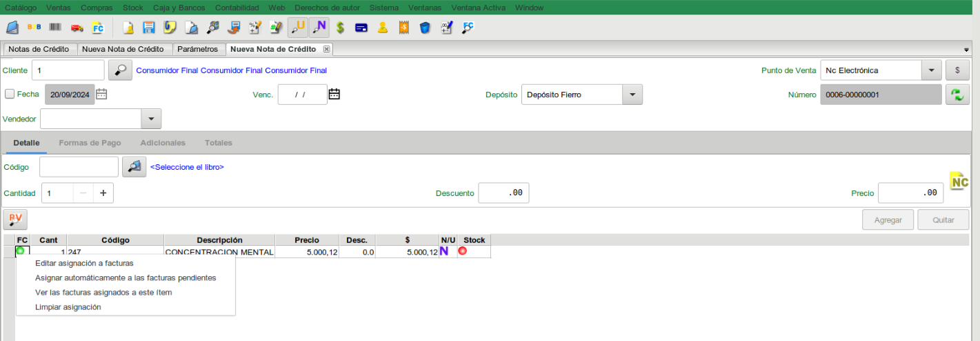Click the blue bin toolbar icon
This screenshot has width=980, height=341.
(425, 28)
